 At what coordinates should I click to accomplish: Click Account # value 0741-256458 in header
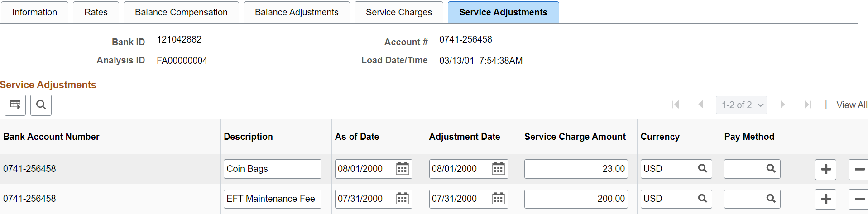point(465,39)
